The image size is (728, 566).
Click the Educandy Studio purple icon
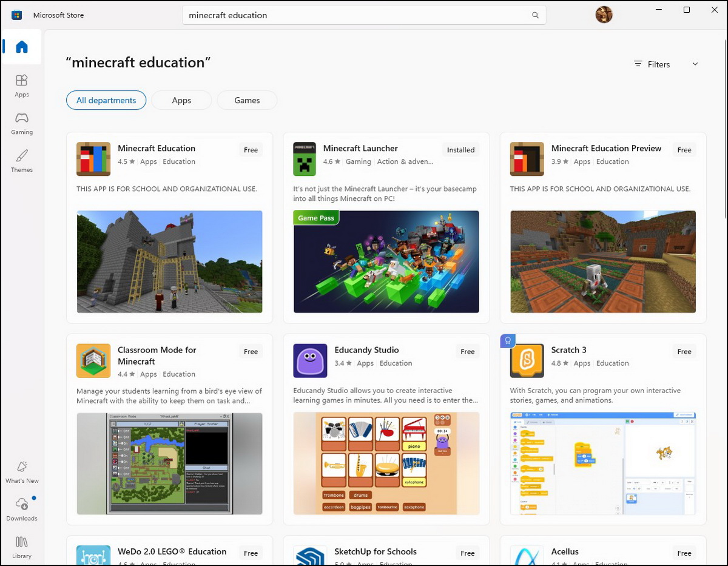coord(310,361)
